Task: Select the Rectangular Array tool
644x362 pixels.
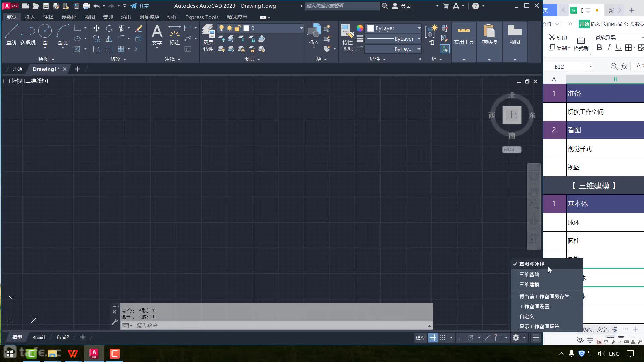Action: coord(121,49)
